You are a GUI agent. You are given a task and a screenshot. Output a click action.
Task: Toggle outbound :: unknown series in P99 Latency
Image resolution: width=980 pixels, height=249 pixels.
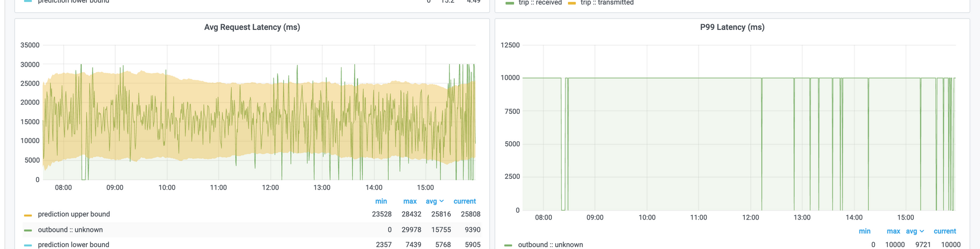click(x=550, y=245)
